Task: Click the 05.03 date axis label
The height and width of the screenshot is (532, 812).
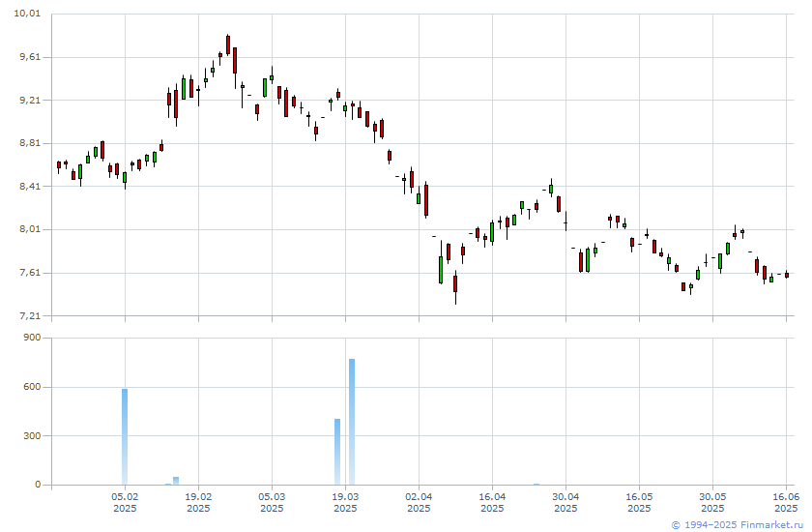Action: click(x=272, y=502)
